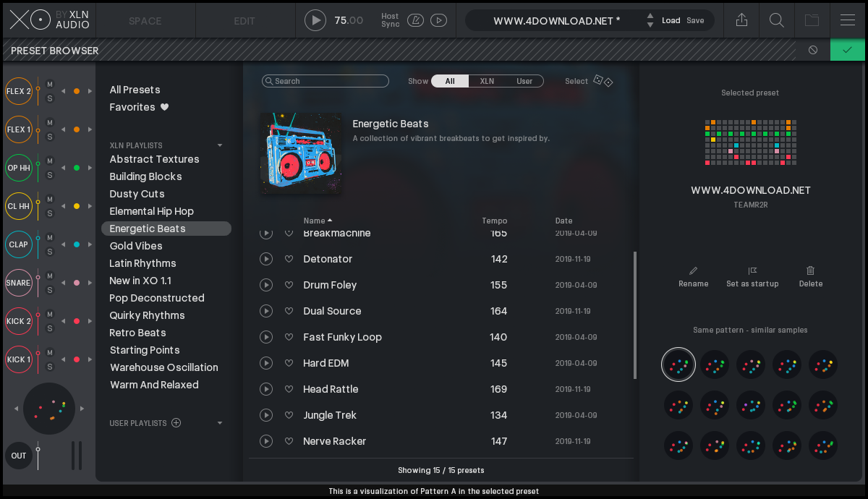Click the Load button
The image size is (868, 499).
click(x=671, y=20)
